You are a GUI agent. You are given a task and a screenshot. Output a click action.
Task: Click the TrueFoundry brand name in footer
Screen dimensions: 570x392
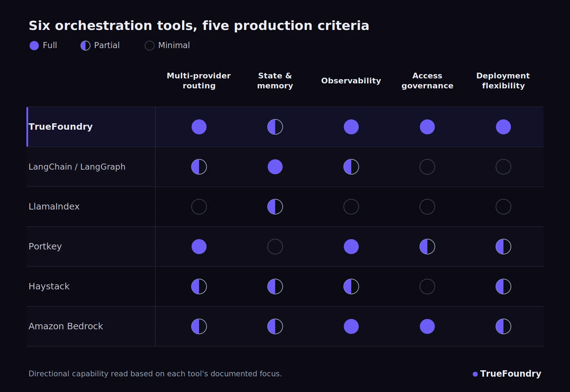point(511,374)
